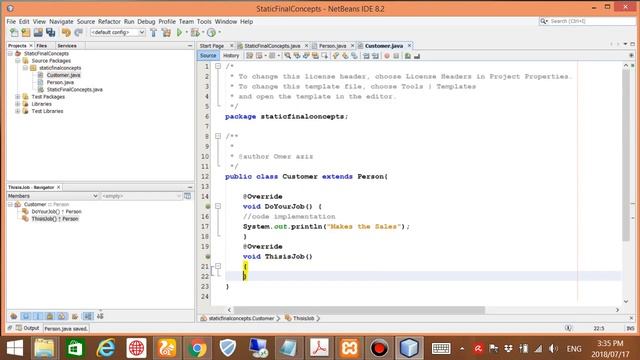Click the staticfinalconcepts.Customer breadcrumb
This screenshot has height=360, width=640.
click(241, 318)
